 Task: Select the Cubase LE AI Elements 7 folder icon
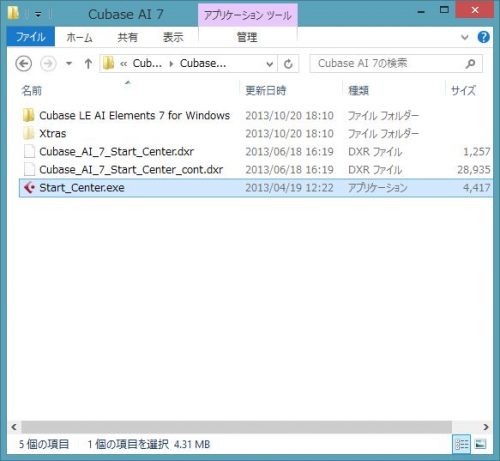click(x=29, y=115)
